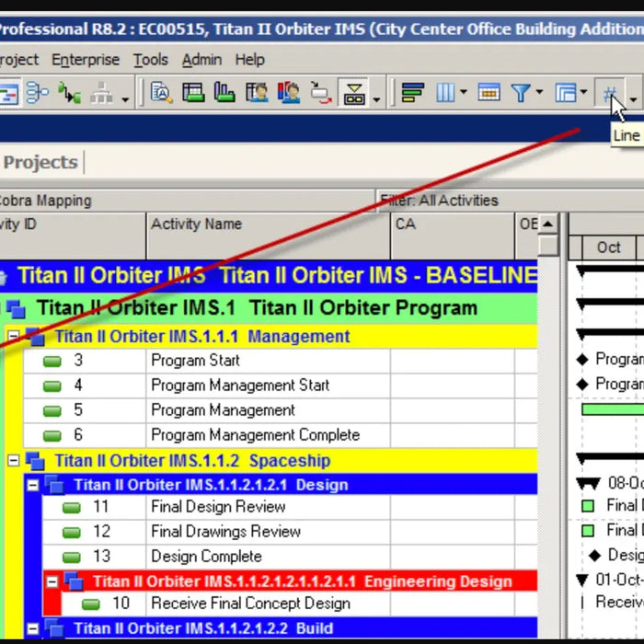Select the Final Design Review activity row
The width and height of the screenshot is (644, 644).
[218, 507]
